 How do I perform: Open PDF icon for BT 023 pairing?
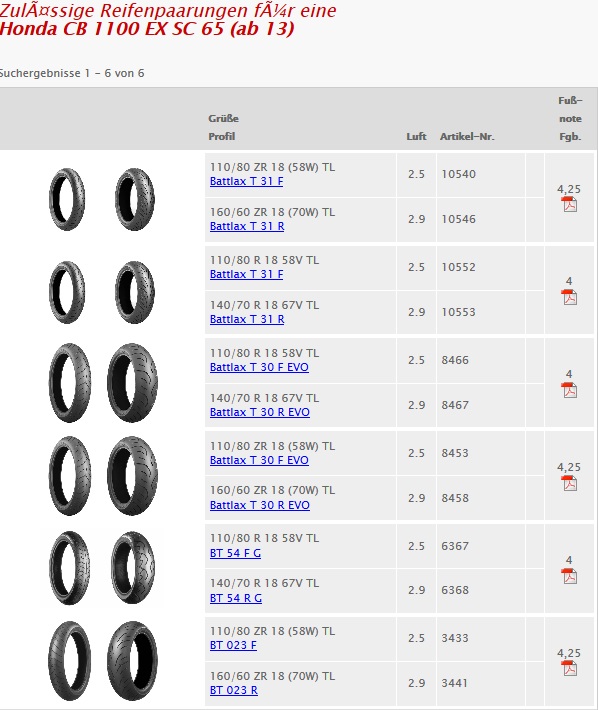point(569,668)
